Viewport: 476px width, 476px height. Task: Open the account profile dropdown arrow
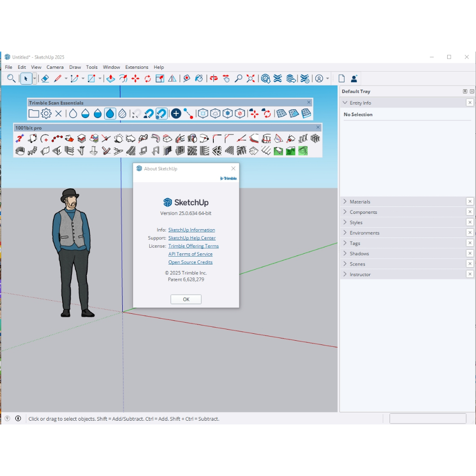coord(328,79)
